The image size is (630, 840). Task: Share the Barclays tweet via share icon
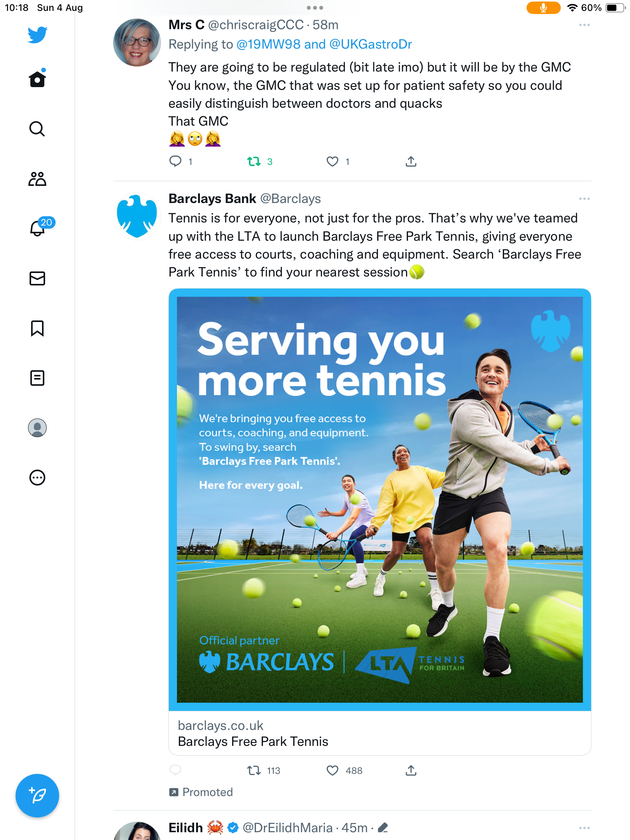411,770
